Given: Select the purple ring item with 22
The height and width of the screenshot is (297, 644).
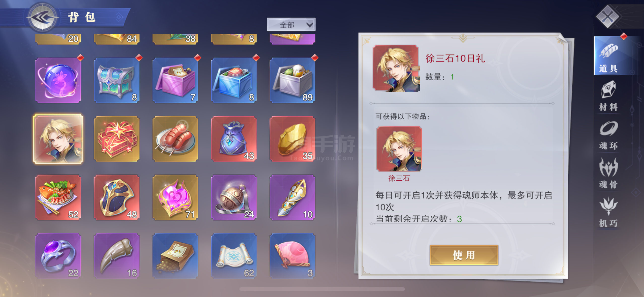Looking at the screenshot, I should pos(58,256).
